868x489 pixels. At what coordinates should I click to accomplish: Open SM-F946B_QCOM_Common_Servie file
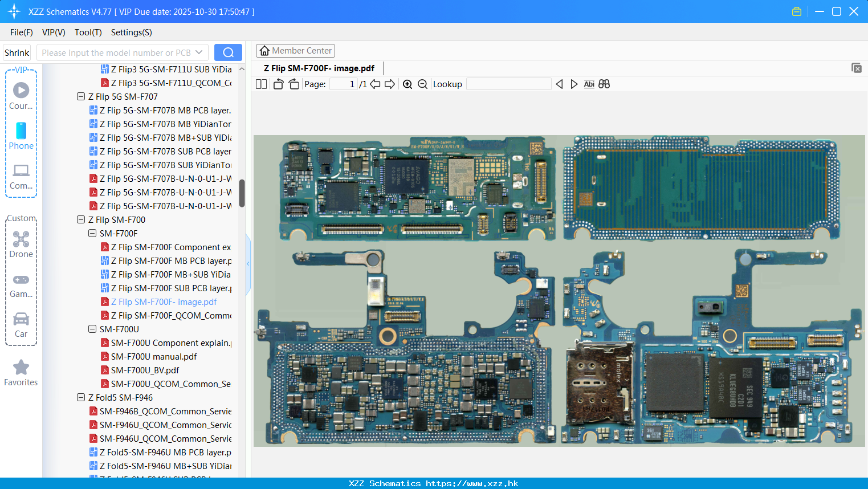[x=160, y=411]
